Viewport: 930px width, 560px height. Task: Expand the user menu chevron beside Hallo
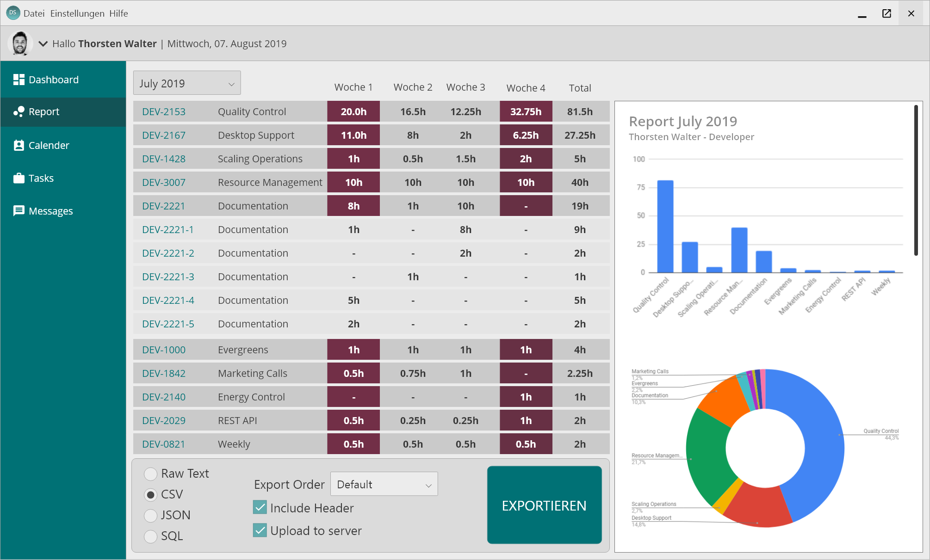click(x=43, y=44)
